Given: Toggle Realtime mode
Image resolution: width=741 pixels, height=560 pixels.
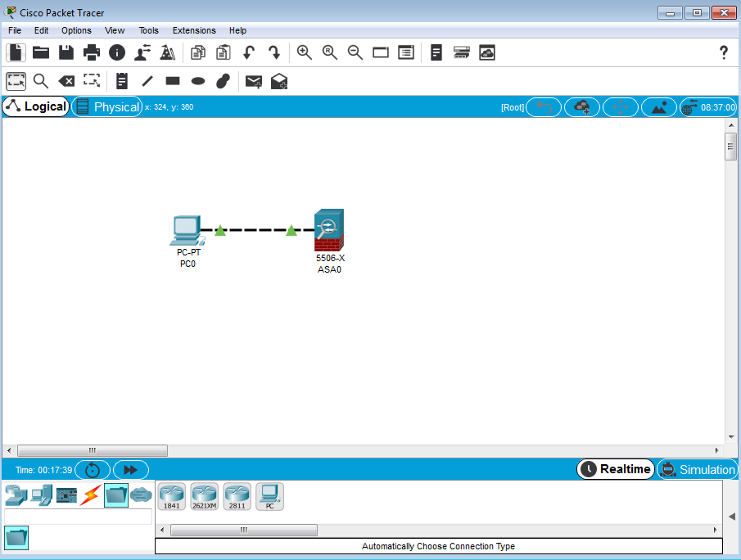Looking at the screenshot, I should tap(615, 469).
